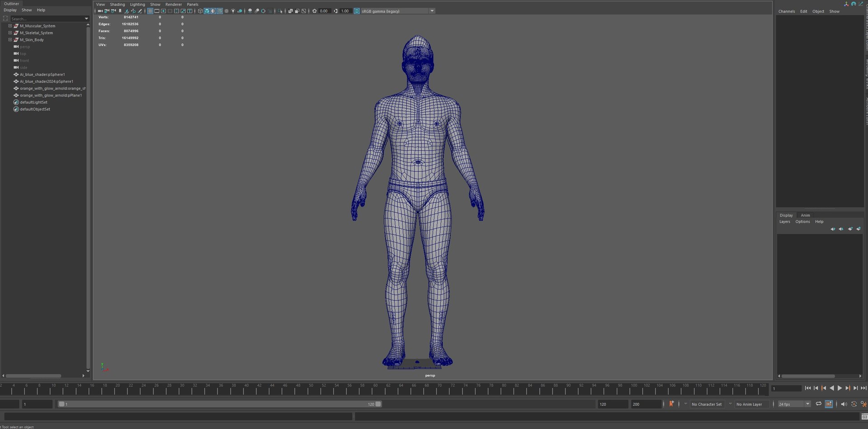
Task: Enable textured display checker icon
Action: click(226, 11)
